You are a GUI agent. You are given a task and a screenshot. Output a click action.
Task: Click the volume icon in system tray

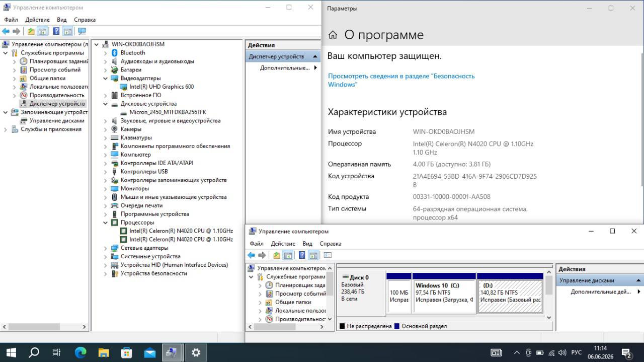click(562, 352)
